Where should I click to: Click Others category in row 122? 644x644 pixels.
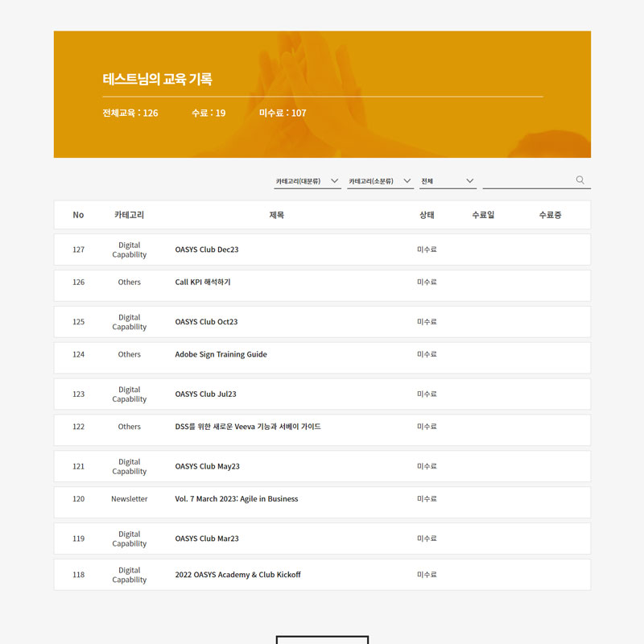(x=129, y=427)
